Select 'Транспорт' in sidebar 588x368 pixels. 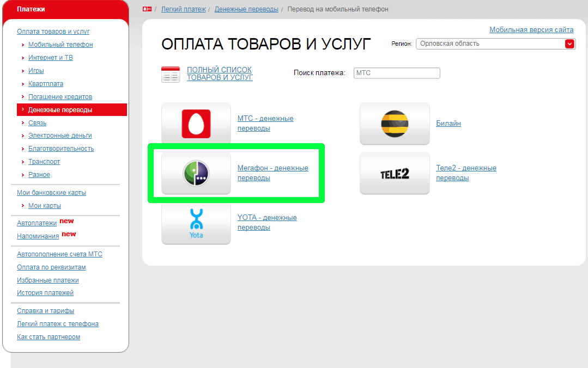44,162
